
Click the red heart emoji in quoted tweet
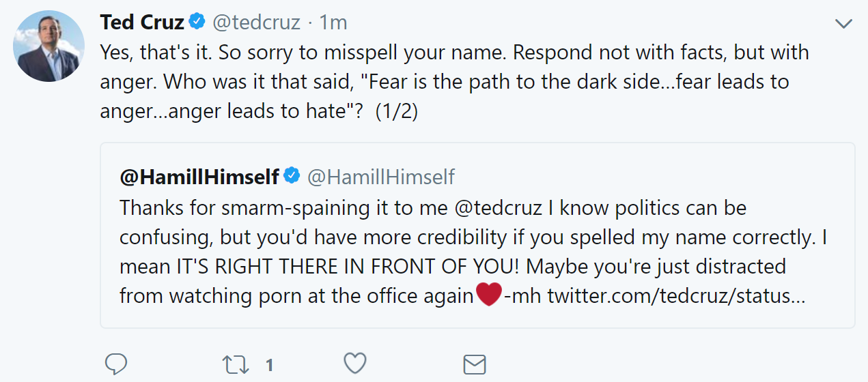[488, 296]
